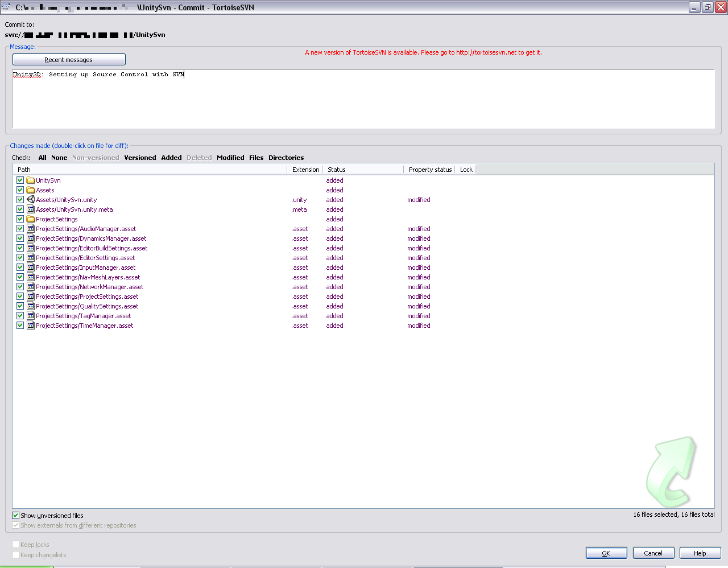
Task: Click the Added filter link
Action: 171,158
